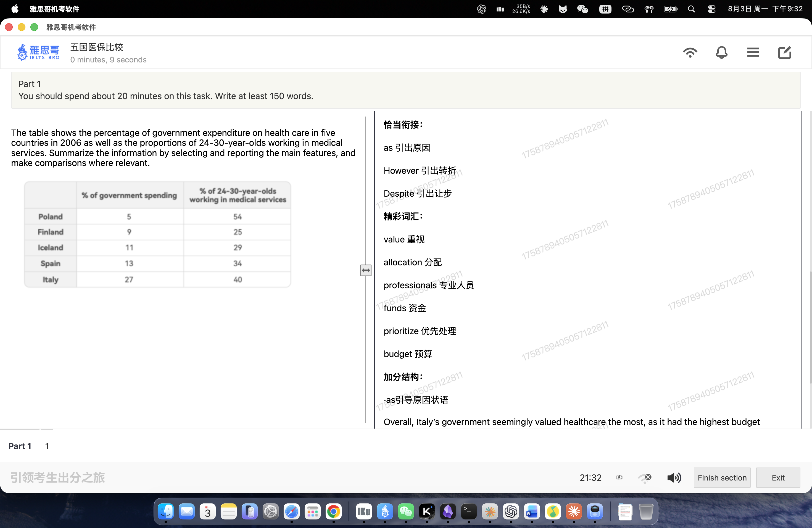This screenshot has width=812, height=528.
Task: Select question number 1 in navigator
Action: [x=47, y=446]
